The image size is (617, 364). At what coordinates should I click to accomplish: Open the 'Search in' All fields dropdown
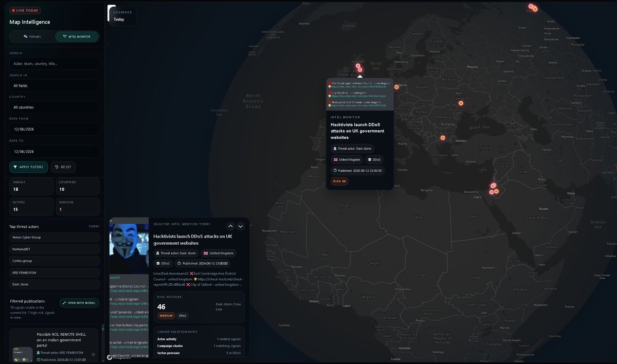[55, 86]
